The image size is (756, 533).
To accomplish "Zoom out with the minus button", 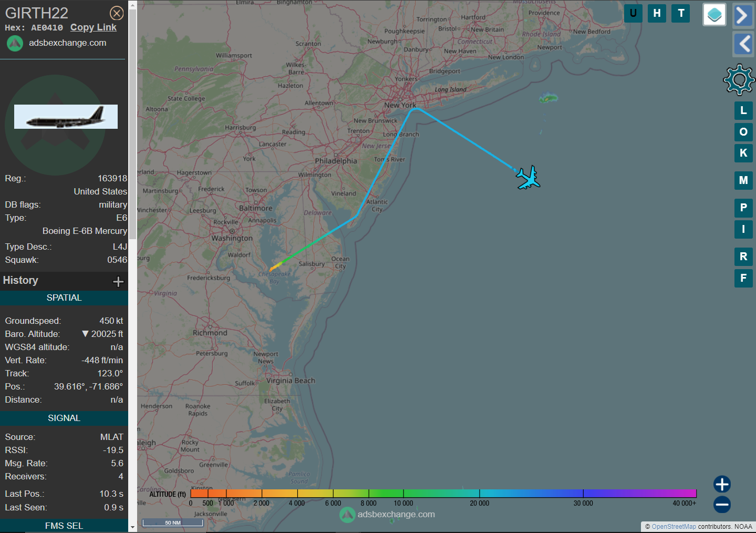I will 722,505.
